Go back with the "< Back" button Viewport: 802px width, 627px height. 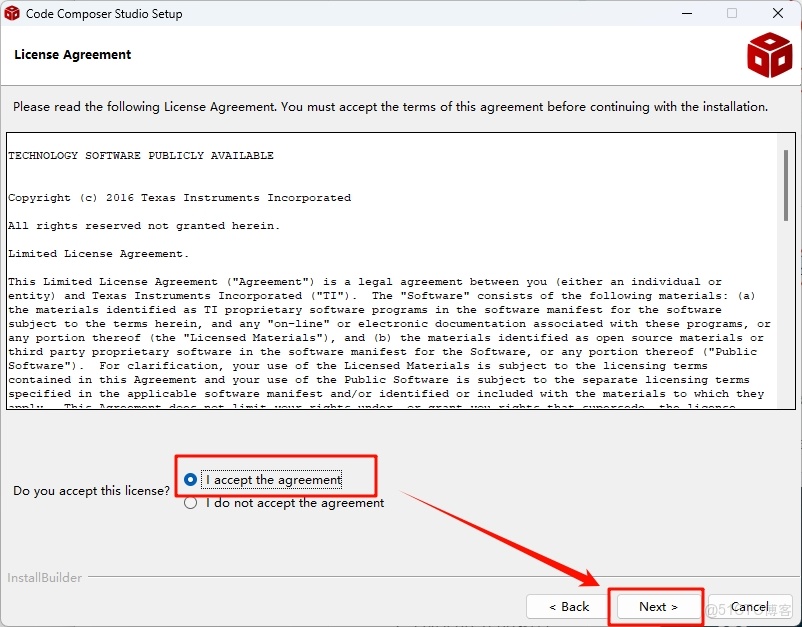(569, 607)
